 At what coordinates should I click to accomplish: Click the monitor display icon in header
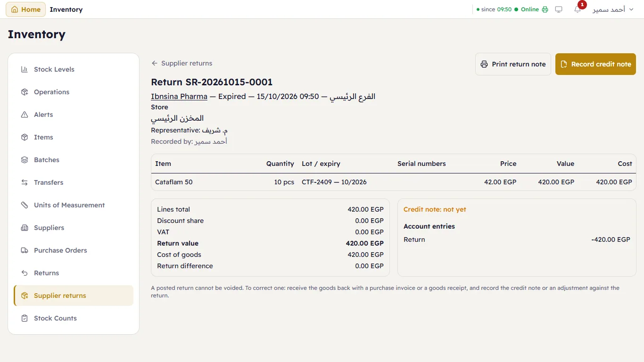pos(559,9)
